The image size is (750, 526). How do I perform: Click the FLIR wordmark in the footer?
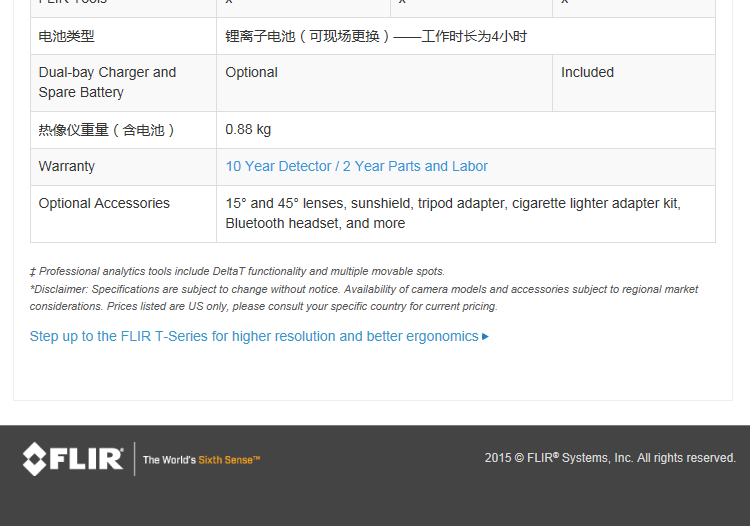(x=86, y=459)
